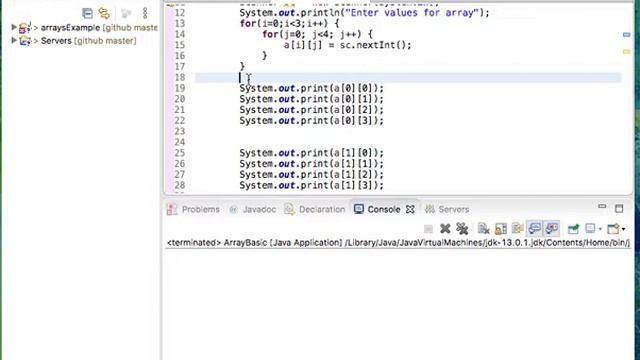
Task: Click the terminated ArrayBasic console status line
Action: [398, 243]
